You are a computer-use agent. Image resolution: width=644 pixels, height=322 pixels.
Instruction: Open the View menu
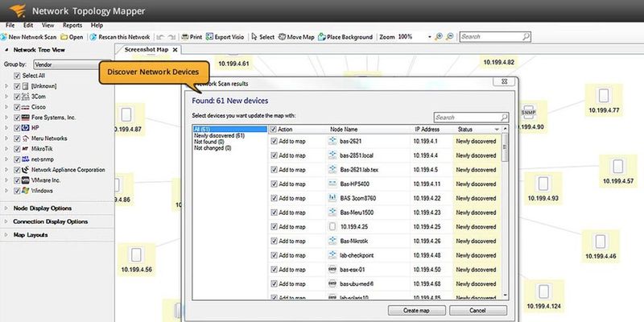[48, 26]
